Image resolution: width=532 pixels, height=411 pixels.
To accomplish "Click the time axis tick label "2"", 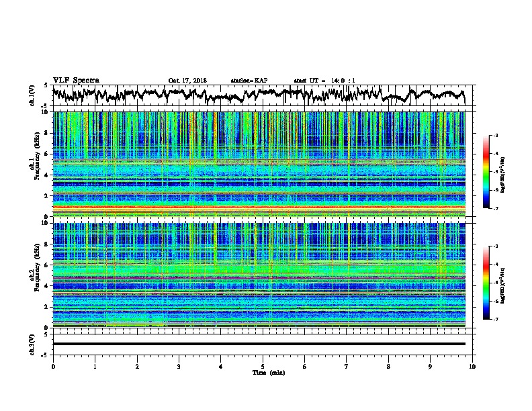I will (x=137, y=367).
